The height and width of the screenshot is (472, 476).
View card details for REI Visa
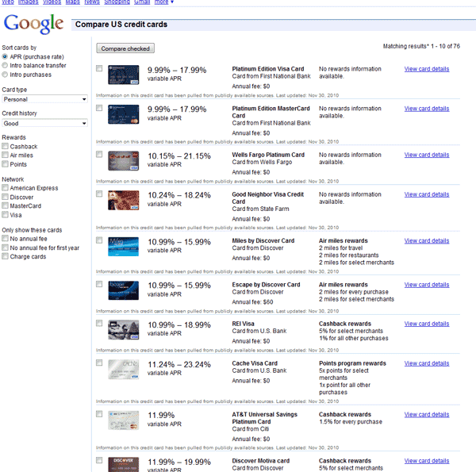tap(427, 324)
